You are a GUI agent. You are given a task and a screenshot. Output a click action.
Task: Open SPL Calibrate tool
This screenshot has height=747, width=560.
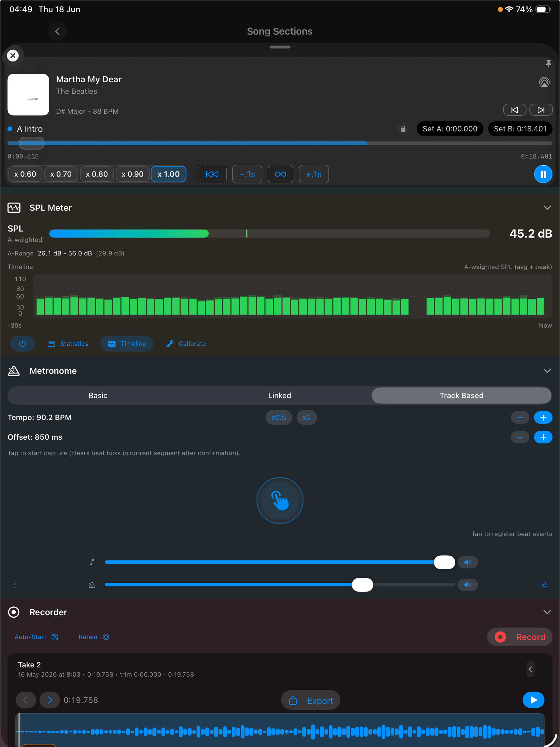pyautogui.click(x=186, y=344)
